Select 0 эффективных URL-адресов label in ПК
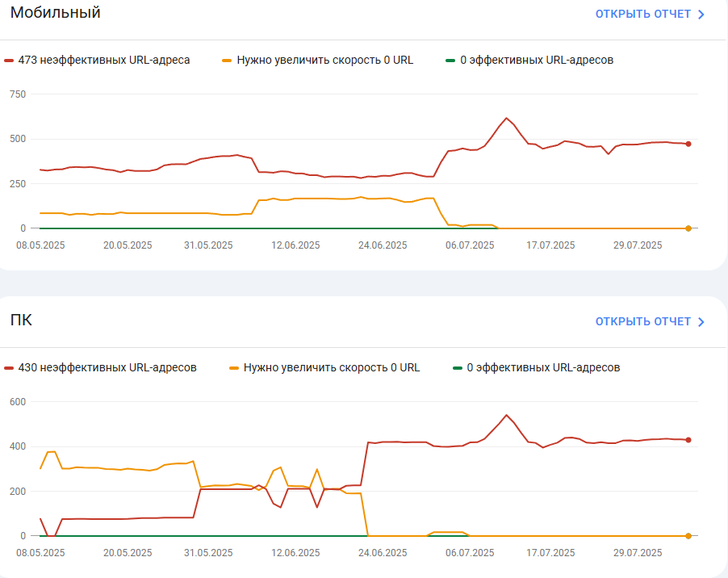 pos(544,367)
